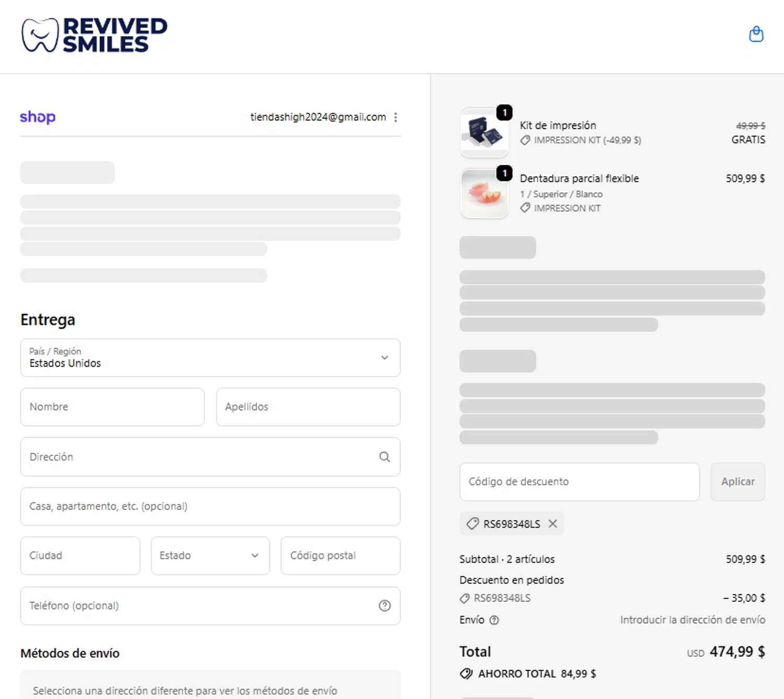This screenshot has height=699, width=784.
Task: Click the Kit de impresión thumbnail
Action: [x=485, y=133]
